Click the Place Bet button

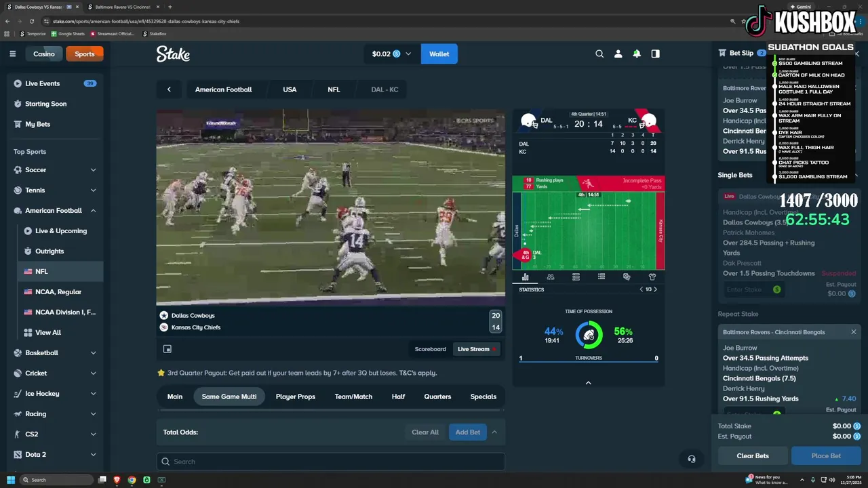[x=826, y=455]
